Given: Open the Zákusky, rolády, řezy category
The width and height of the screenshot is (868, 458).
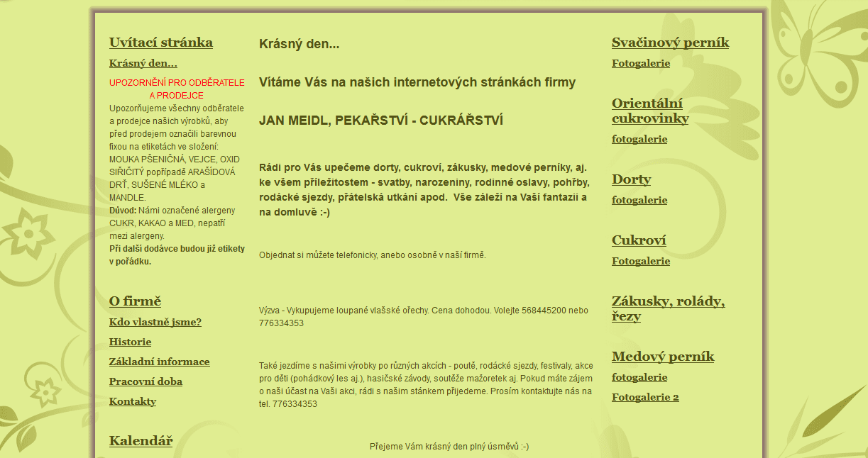Looking at the screenshot, I should point(669,309).
